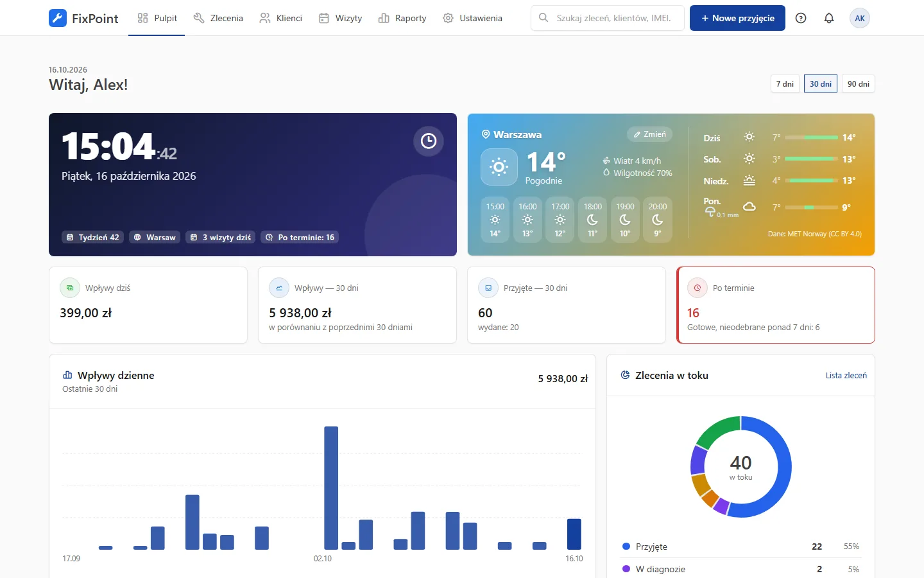This screenshot has width=924, height=578.
Task: Click the Nowe przyjęcie button
Action: [737, 18]
